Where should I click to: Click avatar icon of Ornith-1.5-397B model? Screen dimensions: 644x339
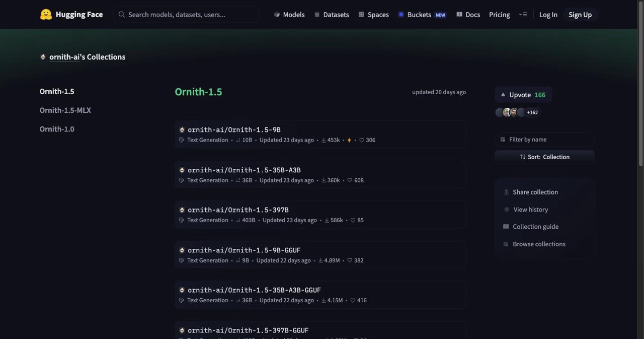tap(182, 210)
